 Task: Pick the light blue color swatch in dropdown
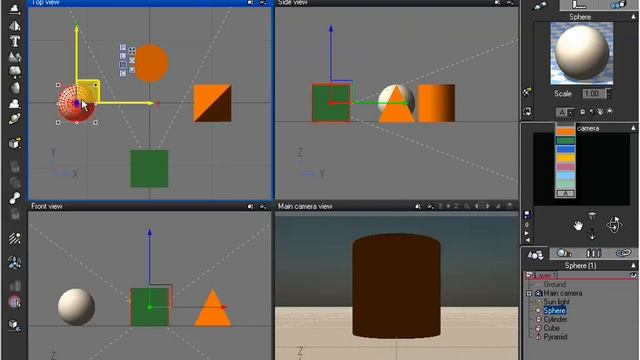click(x=565, y=176)
